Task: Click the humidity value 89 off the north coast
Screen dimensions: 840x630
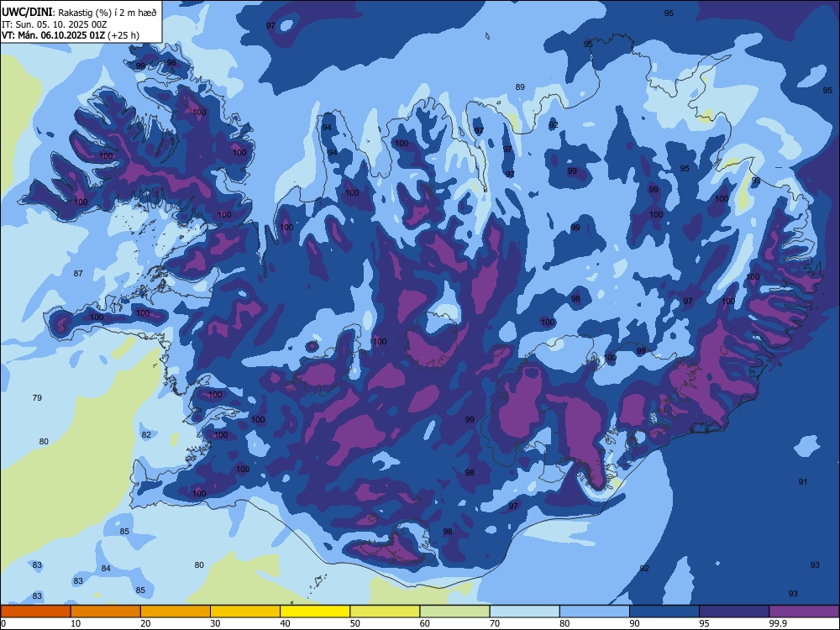Action: [x=520, y=87]
